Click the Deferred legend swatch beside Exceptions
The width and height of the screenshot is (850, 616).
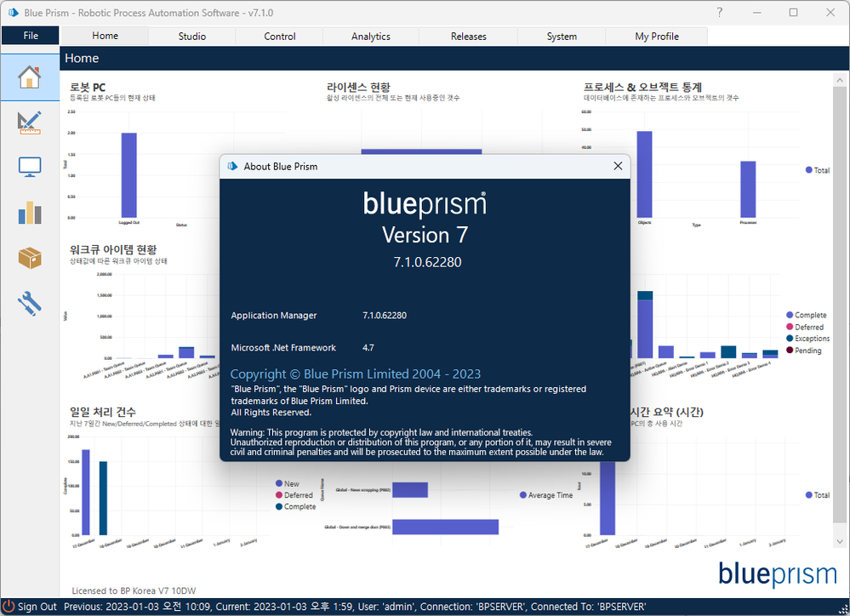[x=790, y=327]
